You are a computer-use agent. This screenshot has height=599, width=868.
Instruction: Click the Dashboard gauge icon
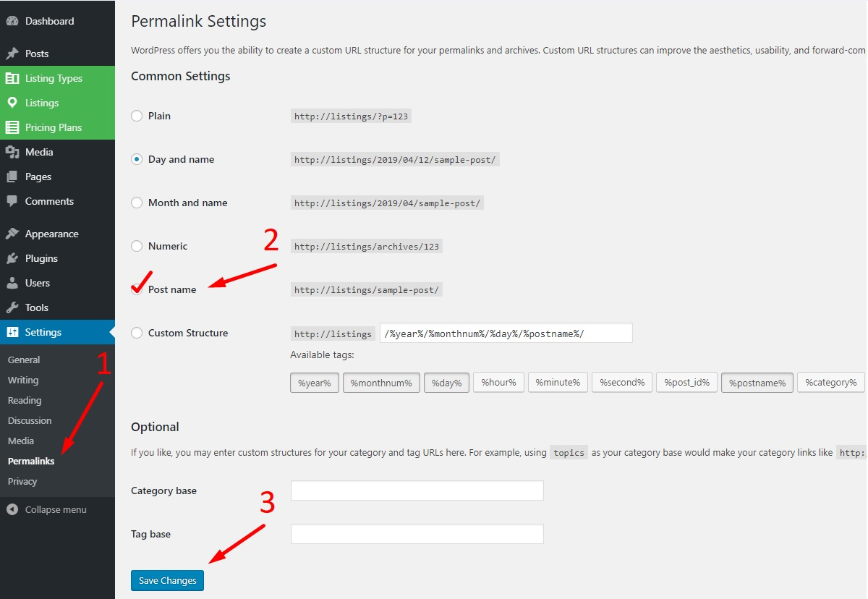12,21
